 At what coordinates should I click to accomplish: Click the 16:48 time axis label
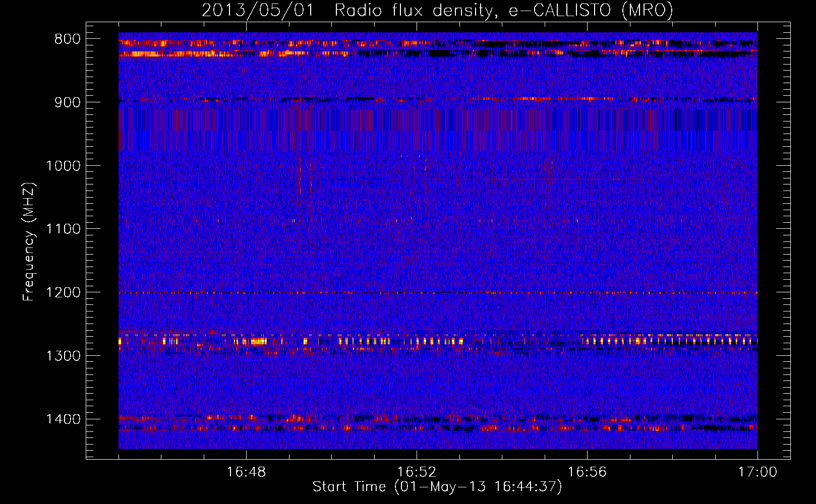246,472
